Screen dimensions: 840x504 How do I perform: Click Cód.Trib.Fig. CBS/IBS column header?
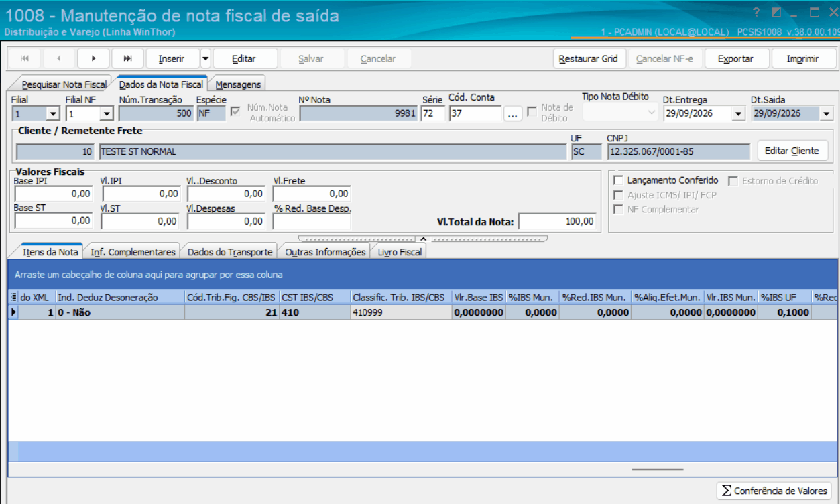(x=231, y=297)
